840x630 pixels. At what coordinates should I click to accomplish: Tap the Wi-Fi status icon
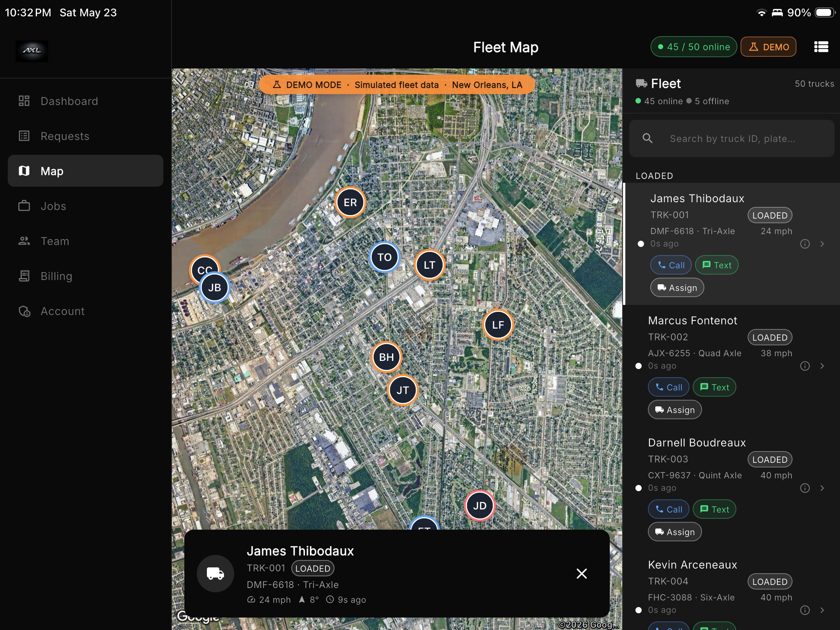[761, 13]
